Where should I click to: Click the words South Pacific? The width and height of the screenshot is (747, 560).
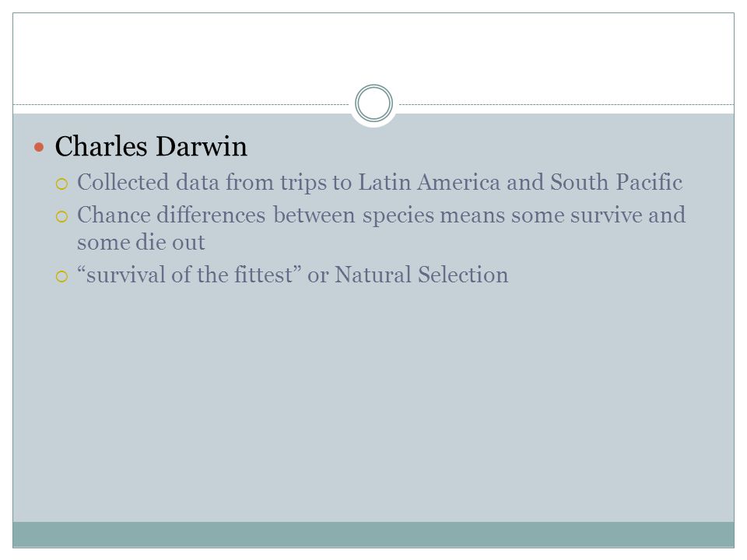[x=616, y=182]
